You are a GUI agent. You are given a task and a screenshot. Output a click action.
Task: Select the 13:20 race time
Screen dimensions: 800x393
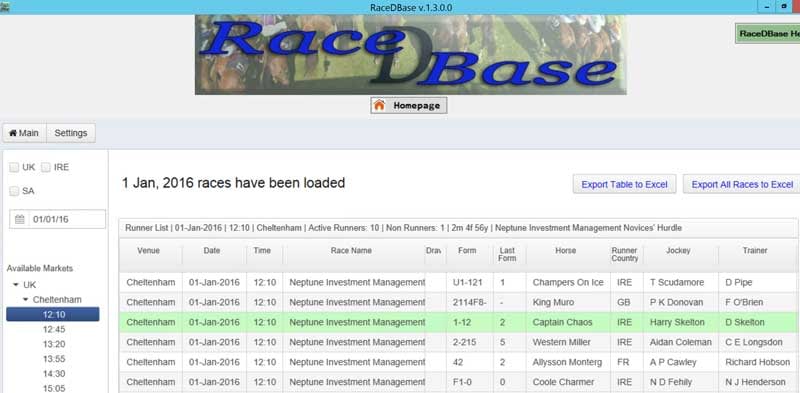pyautogui.click(x=54, y=344)
